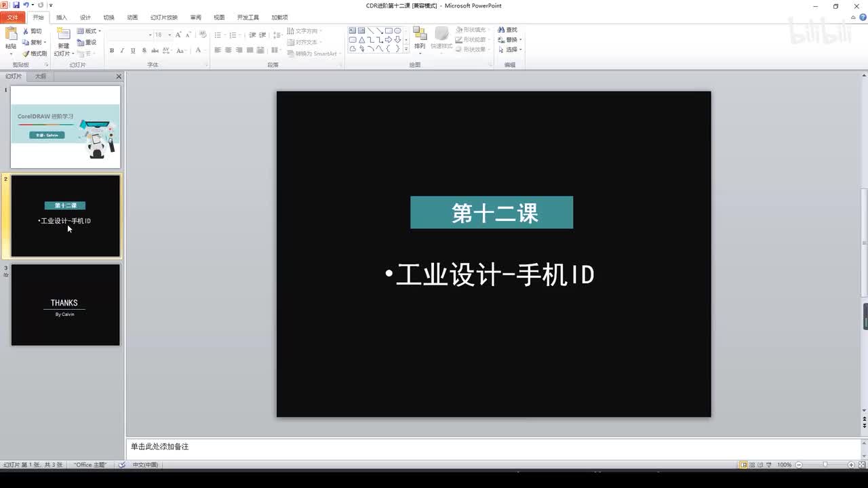
Task: Toggle left text alignment
Action: [218, 50]
